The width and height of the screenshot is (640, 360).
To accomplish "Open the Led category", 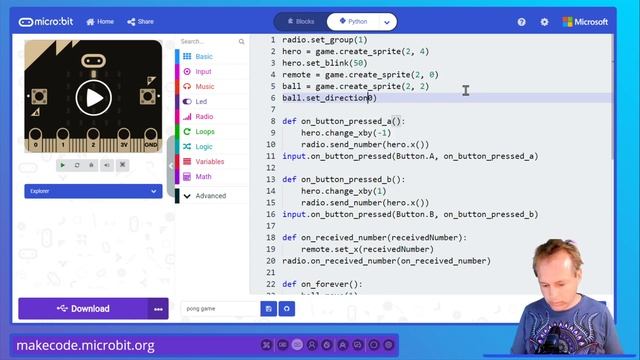I will pyautogui.click(x=211, y=102).
